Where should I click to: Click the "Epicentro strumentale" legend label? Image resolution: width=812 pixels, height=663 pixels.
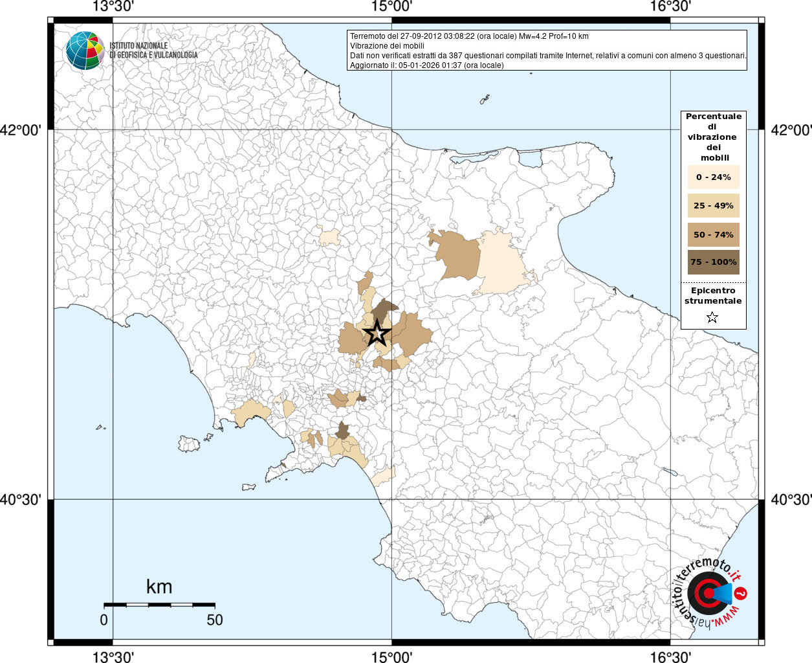713,296
